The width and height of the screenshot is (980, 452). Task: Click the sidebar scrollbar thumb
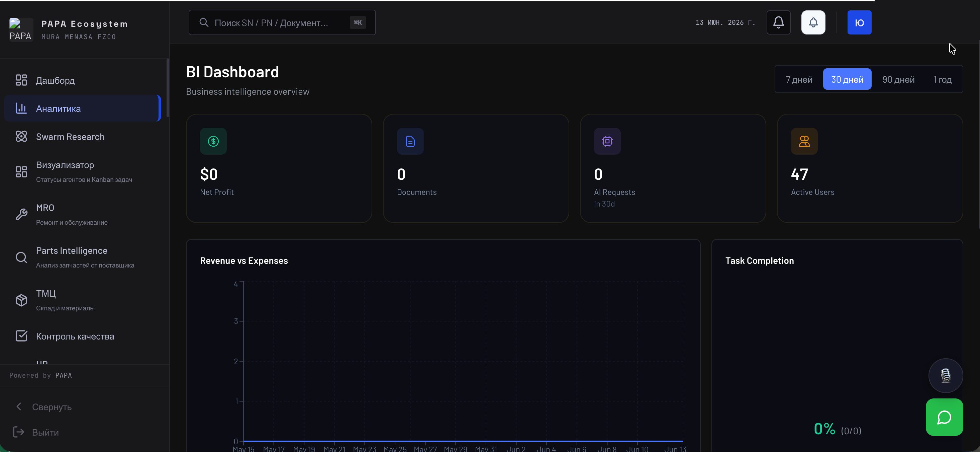[x=168, y=88]
